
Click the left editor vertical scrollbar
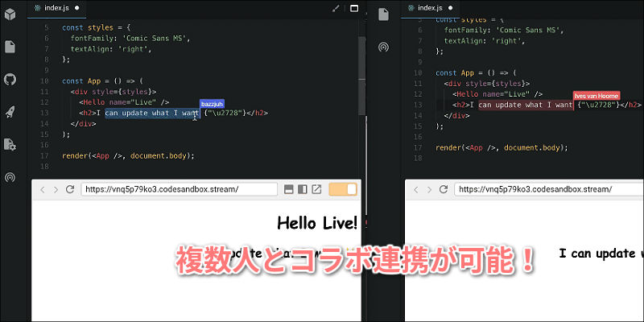(361, 76)
